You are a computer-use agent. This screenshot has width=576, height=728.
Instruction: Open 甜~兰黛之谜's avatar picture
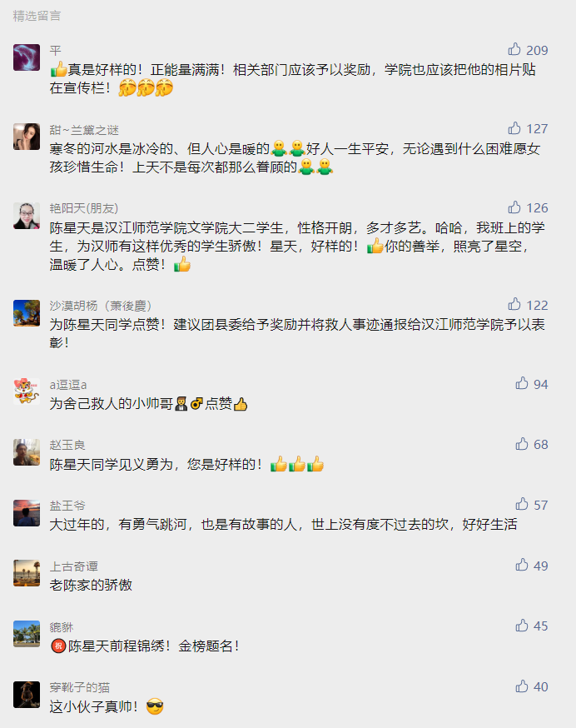(27, 137)
